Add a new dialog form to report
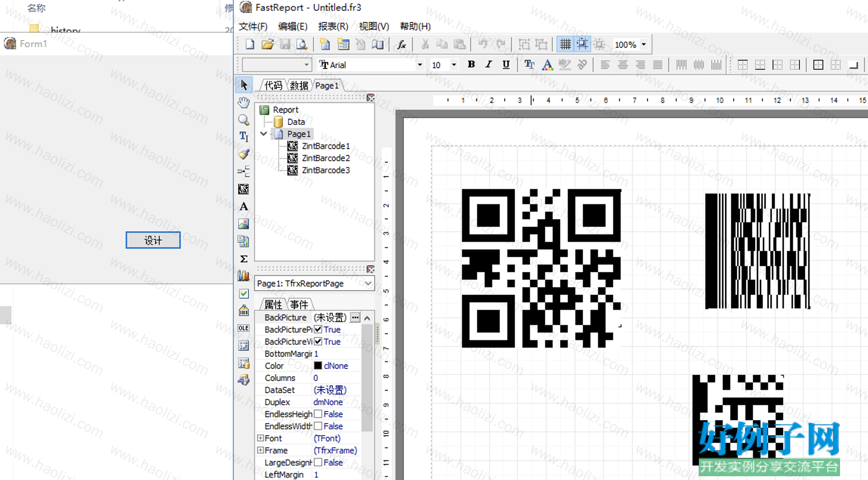Screen dimensions: 868x480 [343, 45]
